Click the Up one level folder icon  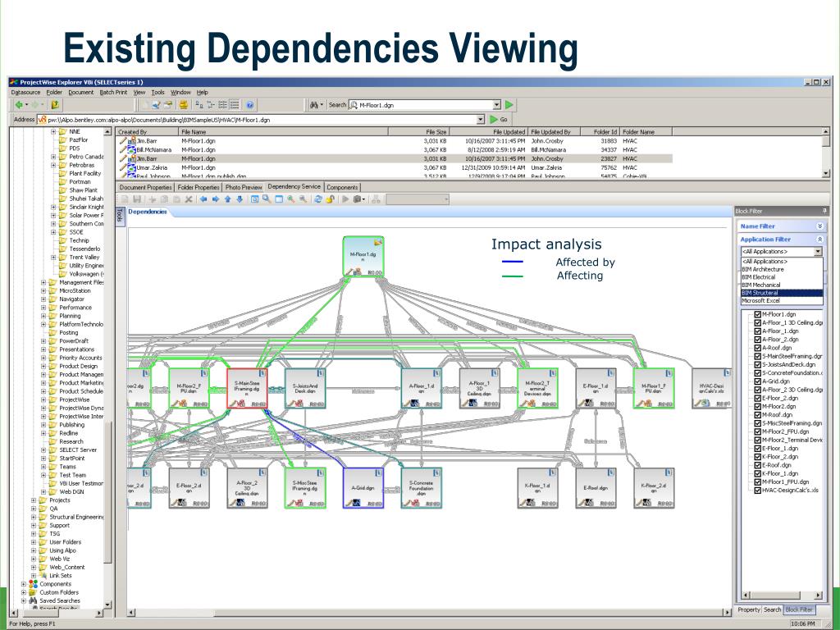coord(55,105)
